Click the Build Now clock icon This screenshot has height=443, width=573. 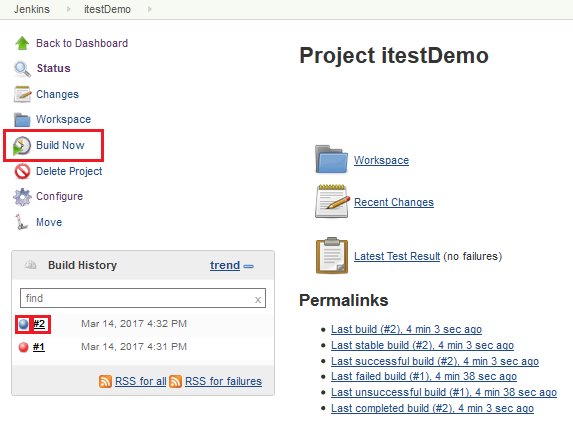coord(22,145)
